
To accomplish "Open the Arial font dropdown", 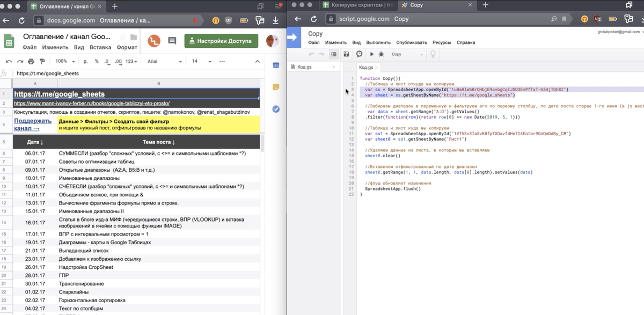I will [164, 62].
